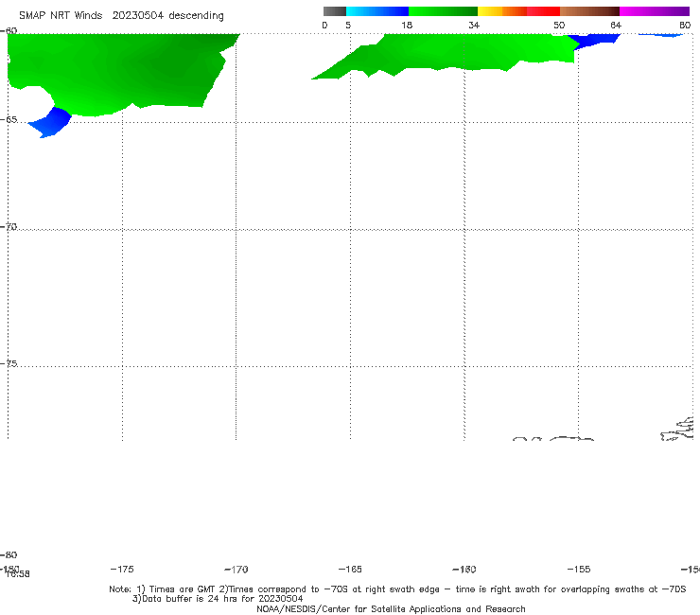The image size is (700, 615).
Task: Click the green segment of the color bar
Action: point(443,11)
